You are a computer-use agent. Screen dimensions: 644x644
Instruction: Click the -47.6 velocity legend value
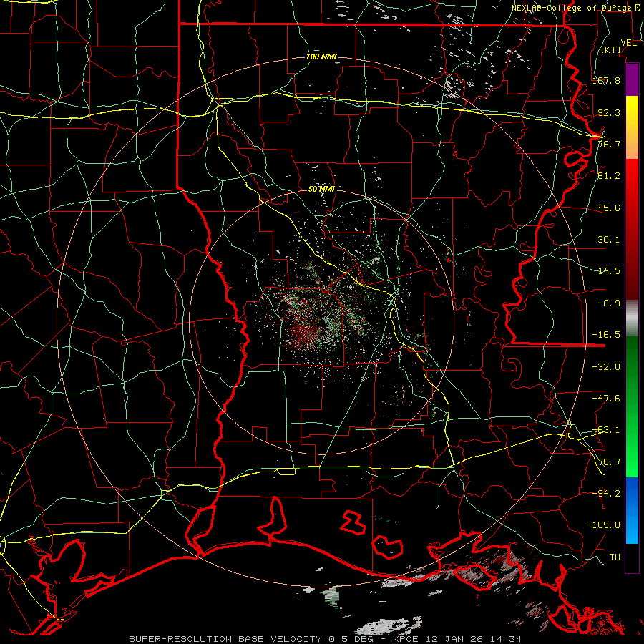coord(606,399)
